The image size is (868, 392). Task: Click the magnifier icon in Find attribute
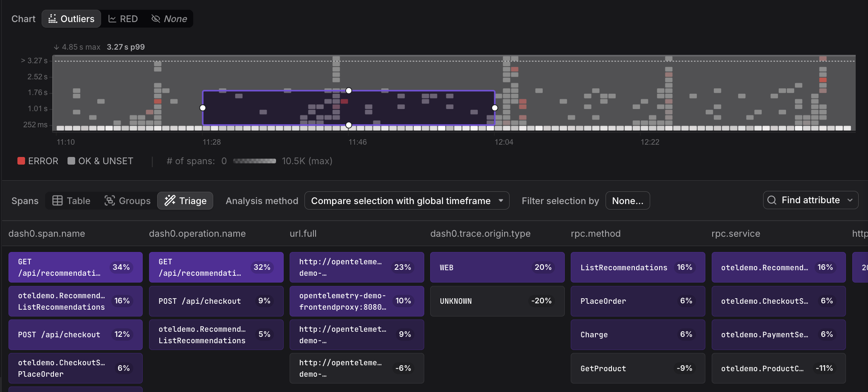[x=772, y=200]
